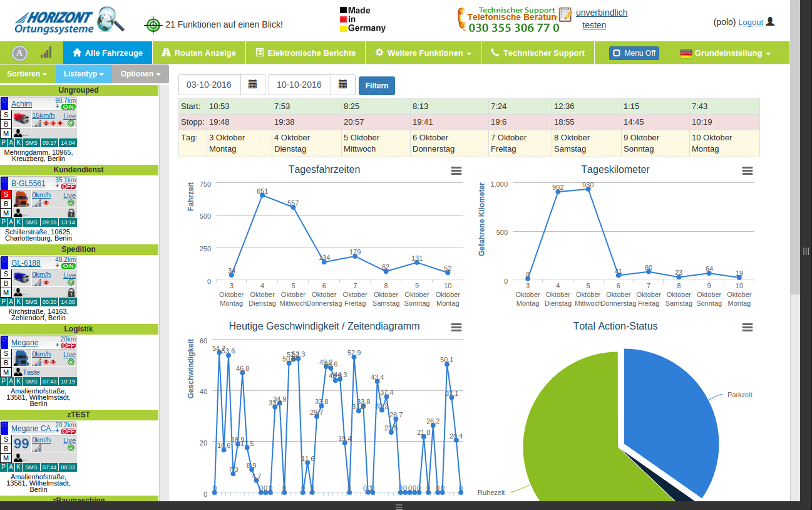Open Elektronische Berichte tab

306,53
